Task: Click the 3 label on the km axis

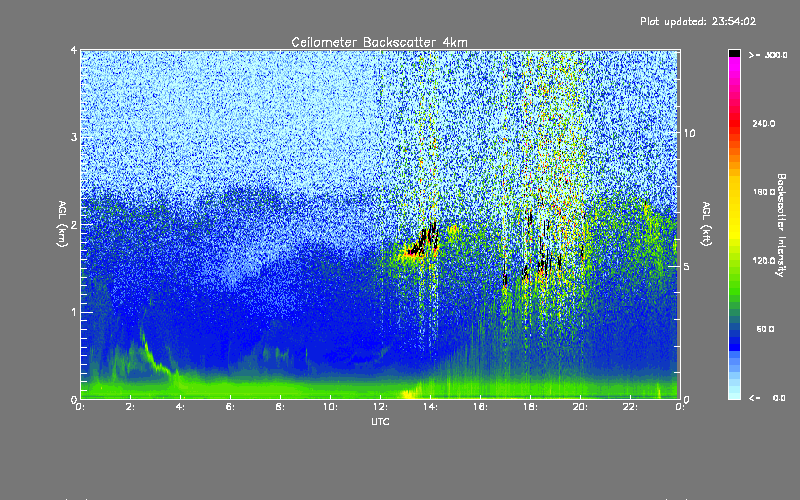Action: pyautogui.click(x=74, y=137)
